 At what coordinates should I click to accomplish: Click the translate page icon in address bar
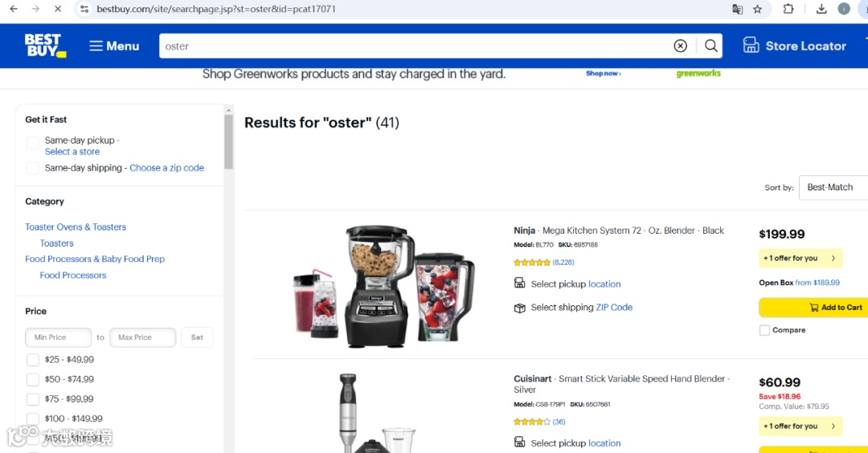(x=737, y=9)
